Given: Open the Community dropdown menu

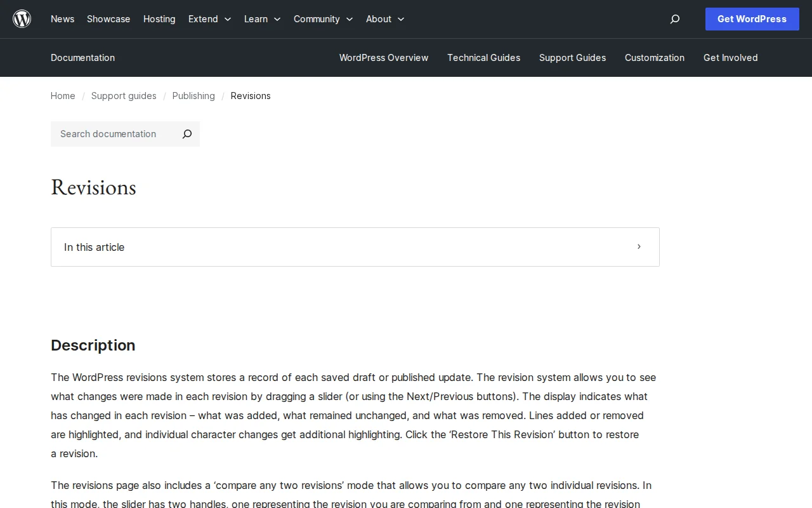Looking at the screenshot, I should pos(323,19).
